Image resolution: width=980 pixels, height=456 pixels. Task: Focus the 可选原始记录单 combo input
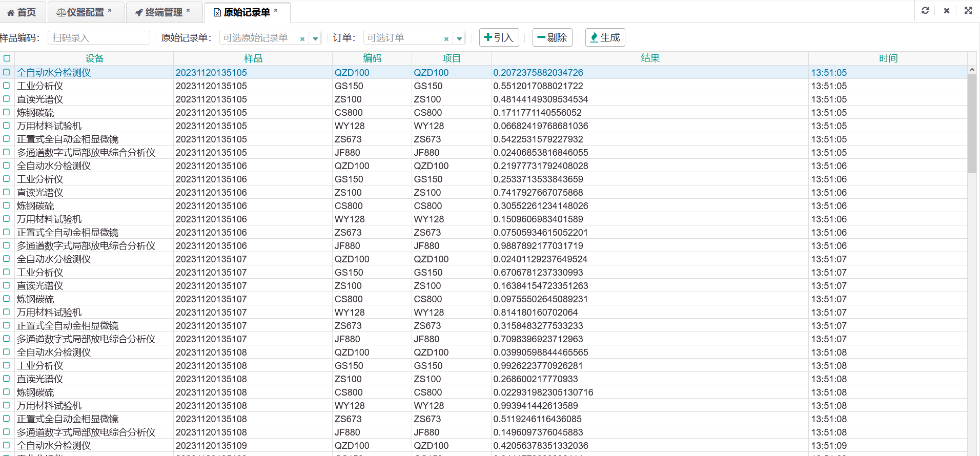coord(259,38)
